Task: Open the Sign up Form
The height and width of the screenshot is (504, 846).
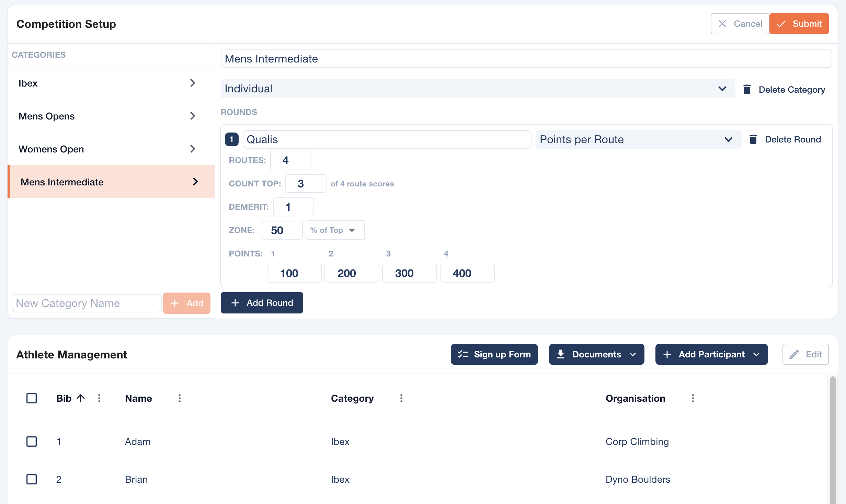Action: coord(494,354)
